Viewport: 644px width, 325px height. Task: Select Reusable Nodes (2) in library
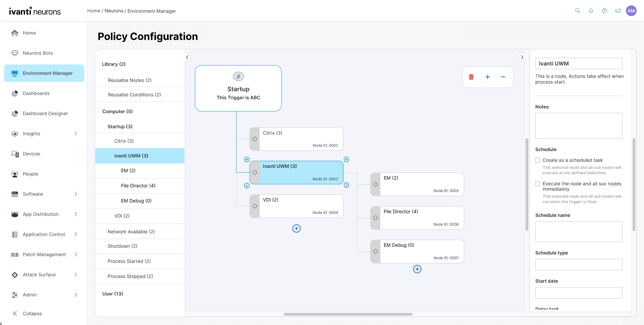(x=140, y=80)
